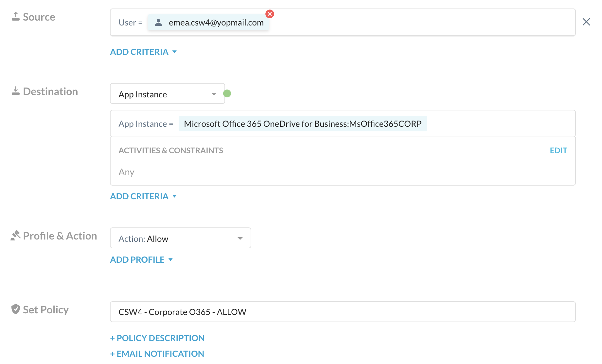Click the policy name input field
The height and width of the screenshot is (364, 602).
343,312
